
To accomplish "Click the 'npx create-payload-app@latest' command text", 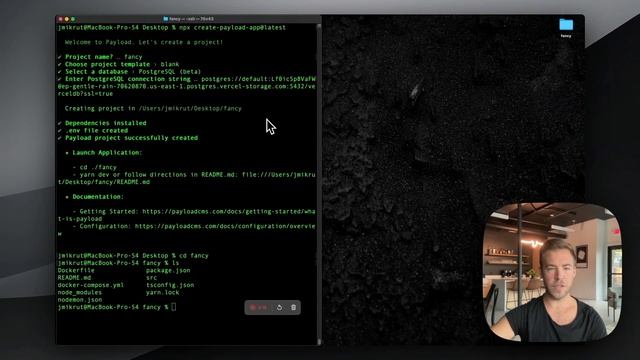I will point(233,27).
